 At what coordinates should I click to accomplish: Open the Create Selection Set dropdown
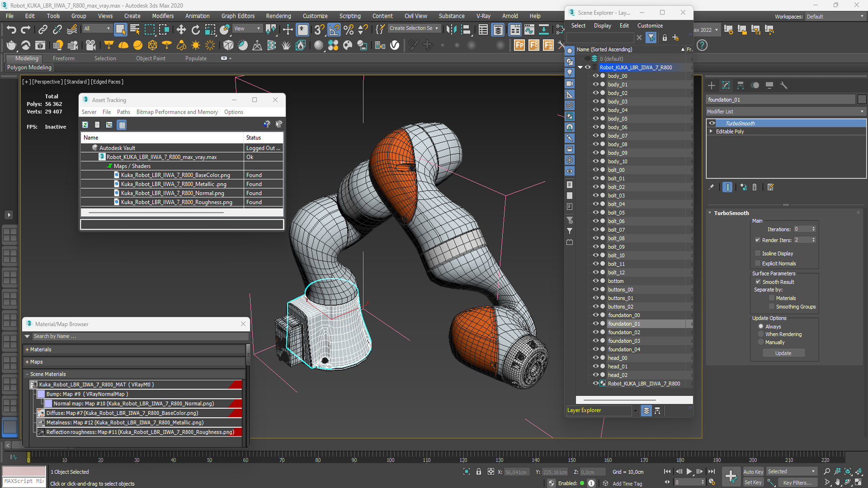[x=414, y=28]
